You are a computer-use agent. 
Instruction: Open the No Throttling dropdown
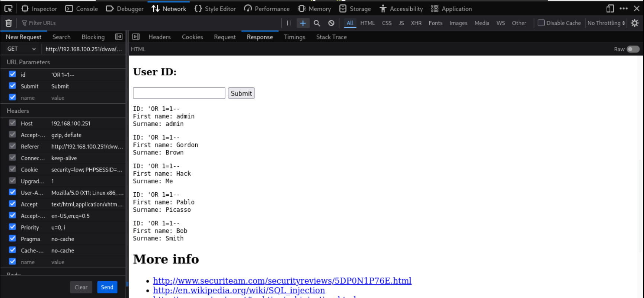pyautogui.click(x=606, y=23)
